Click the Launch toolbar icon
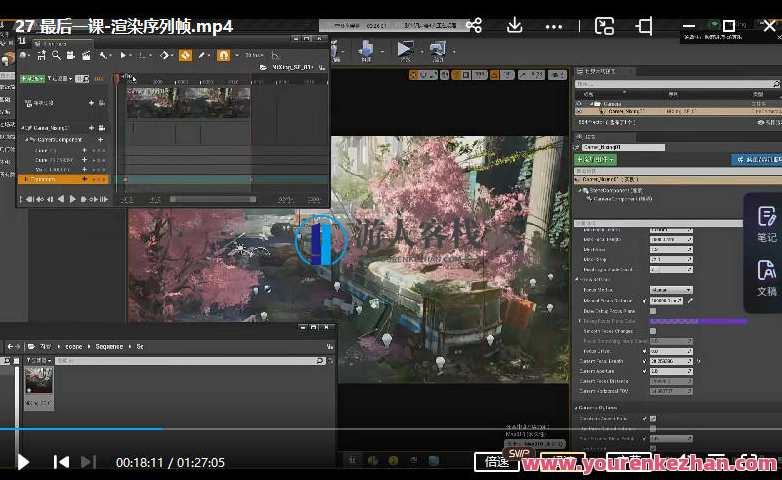 [x=438, y=51]
